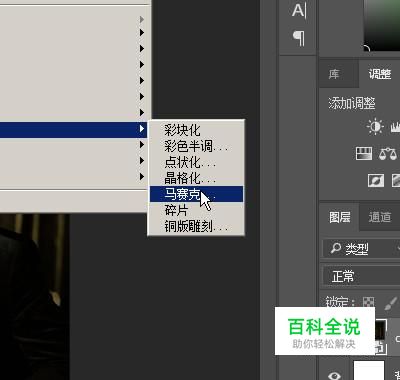The height and width of the screenshot is (380, 400).
Task: Choose 点状化... from the submenu
Action: click(x=196, y=162)
